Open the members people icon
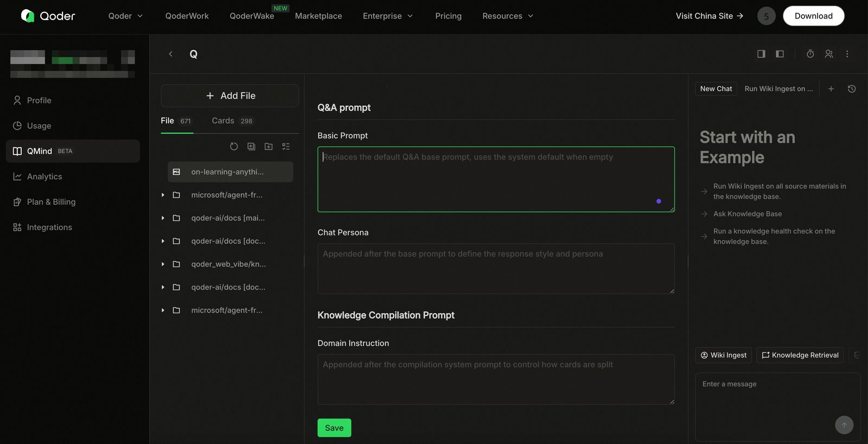868x444 pixels. point(828,54)
